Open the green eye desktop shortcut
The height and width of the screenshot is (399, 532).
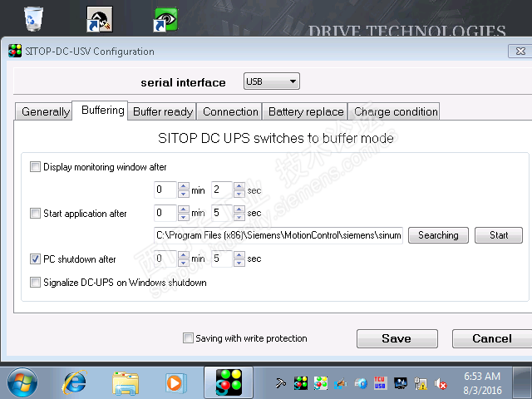[x=165, y=19]
